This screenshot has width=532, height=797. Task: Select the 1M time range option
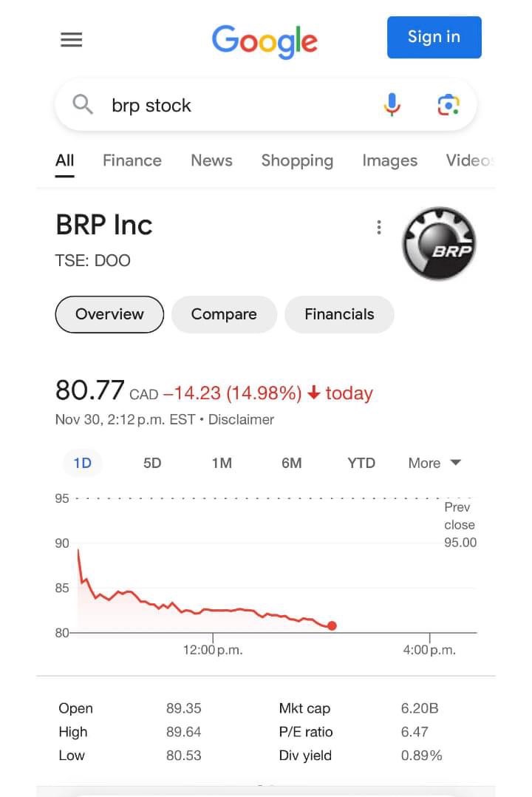point(222,463)
